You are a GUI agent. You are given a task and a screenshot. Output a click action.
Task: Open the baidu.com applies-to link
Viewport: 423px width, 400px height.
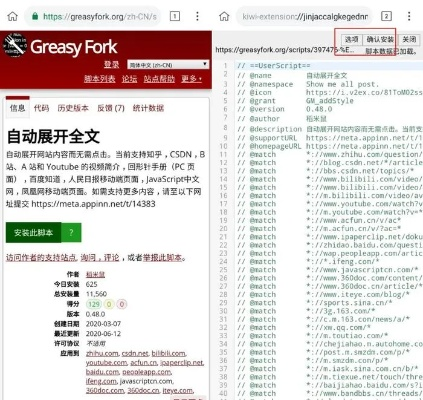[102, 372]
